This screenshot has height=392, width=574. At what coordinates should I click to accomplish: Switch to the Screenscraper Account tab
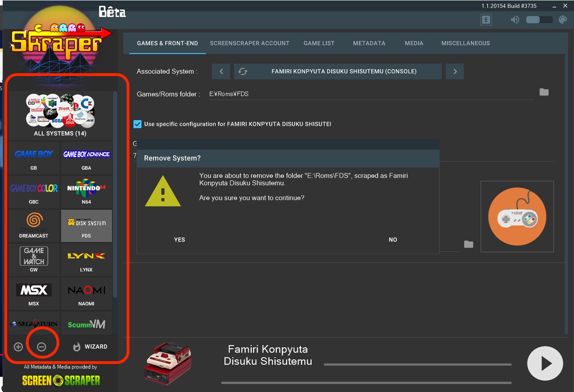coord(250,43)
